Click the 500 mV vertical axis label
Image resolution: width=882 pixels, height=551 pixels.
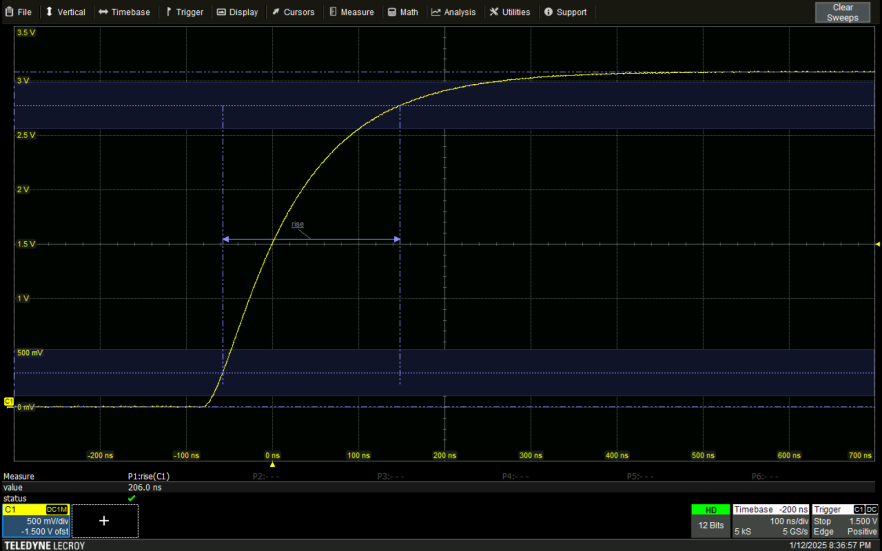pos(30,353)
